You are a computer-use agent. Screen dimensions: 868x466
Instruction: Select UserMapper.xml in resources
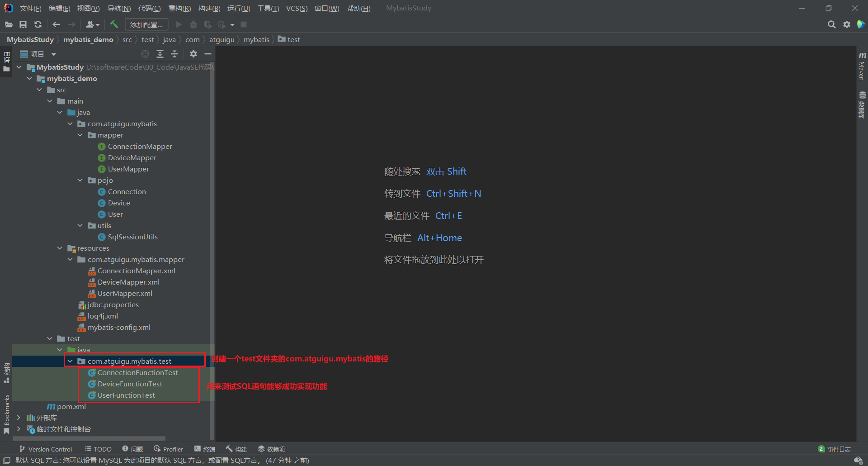[x=120, y=294]
